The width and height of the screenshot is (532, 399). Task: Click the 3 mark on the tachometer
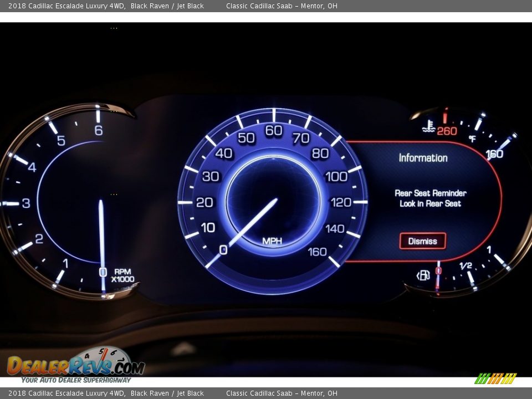coord(25,203)
